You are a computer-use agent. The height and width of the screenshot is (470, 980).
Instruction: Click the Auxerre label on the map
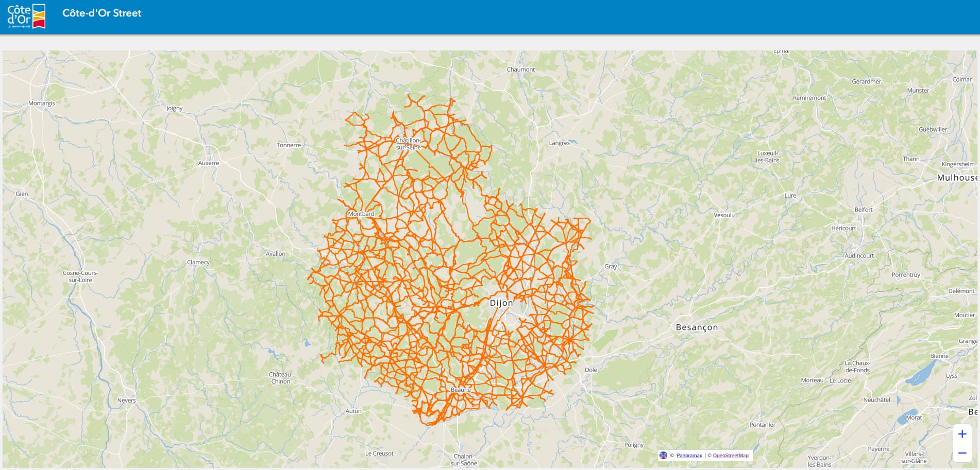(x=208, y=163)
